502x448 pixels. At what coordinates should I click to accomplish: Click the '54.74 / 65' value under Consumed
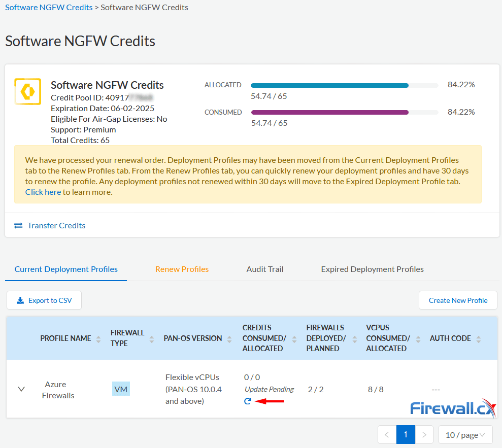(269, 123)
